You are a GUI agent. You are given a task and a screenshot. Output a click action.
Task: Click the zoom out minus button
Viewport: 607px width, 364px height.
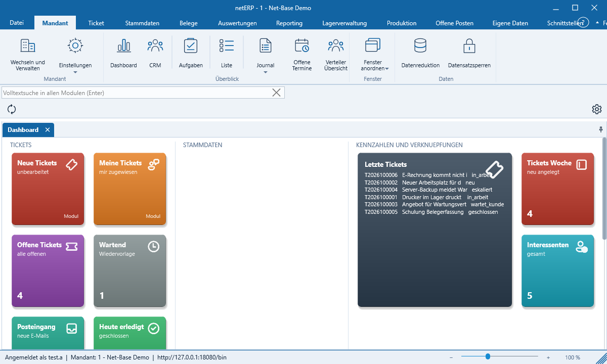[451, 357]
